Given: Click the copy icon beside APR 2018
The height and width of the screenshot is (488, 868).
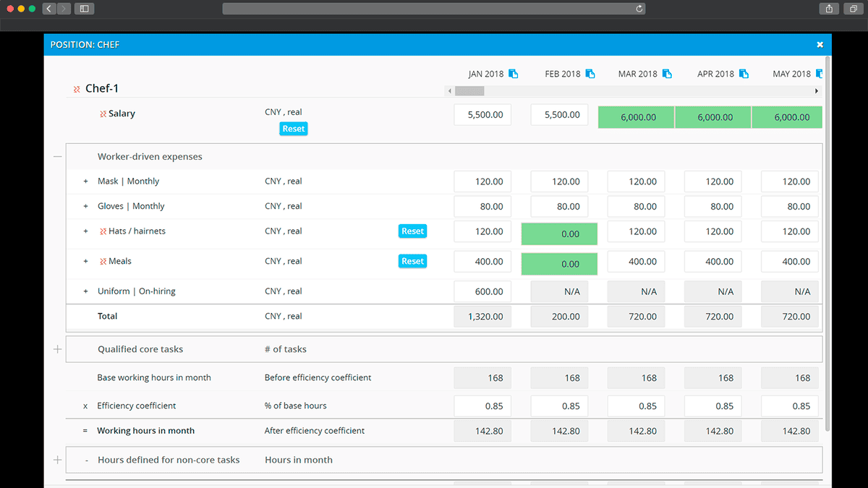Looking at the screenshot, I should click(x=744, y=74).
